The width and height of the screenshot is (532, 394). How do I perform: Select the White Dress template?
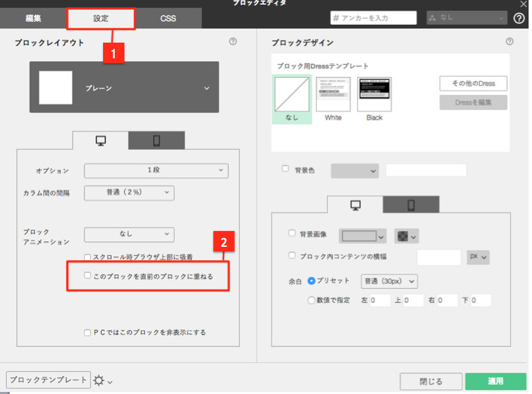(x=333, y=99)
